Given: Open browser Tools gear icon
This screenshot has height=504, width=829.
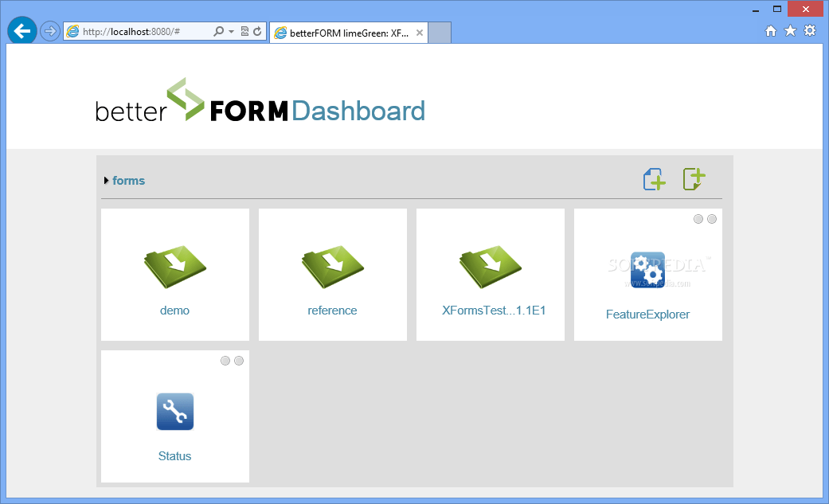Looking at the screenshot, I should pos(810,31).
